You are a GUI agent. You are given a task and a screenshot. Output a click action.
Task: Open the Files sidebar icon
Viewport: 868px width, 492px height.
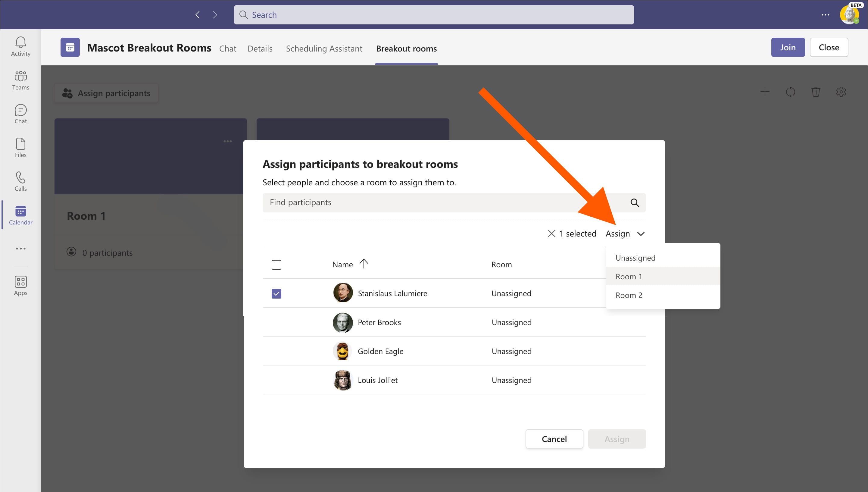[x=20, y=148]
